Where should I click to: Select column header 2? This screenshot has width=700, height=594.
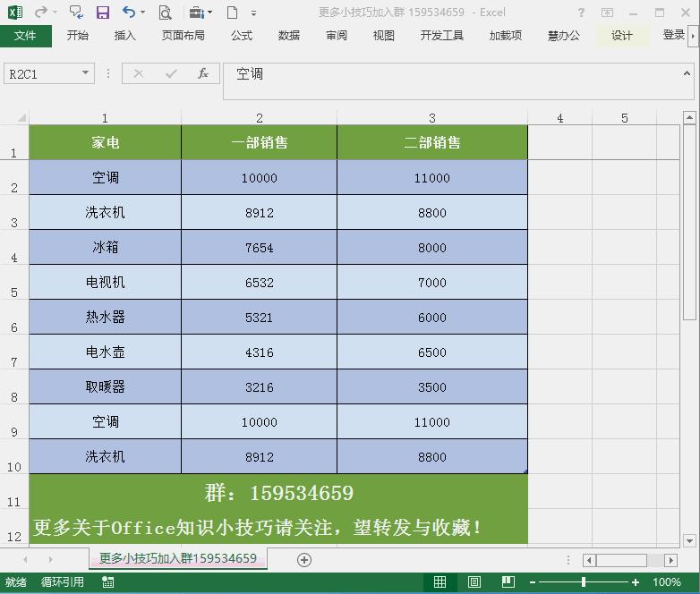point(259,118)
